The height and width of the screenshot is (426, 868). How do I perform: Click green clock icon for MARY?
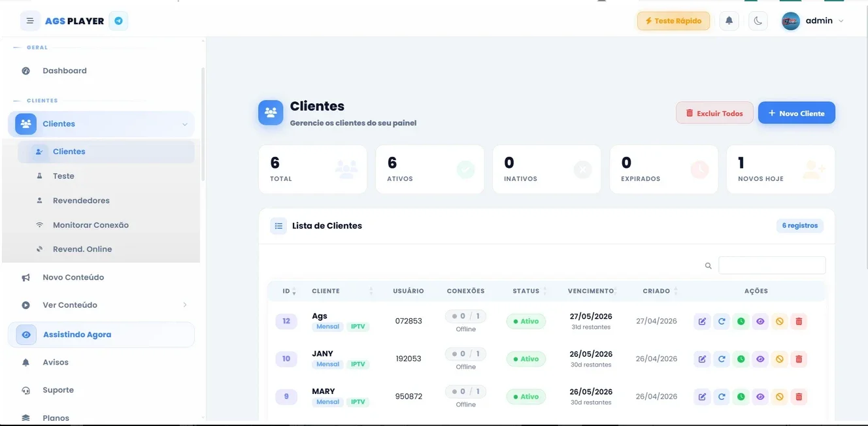tap(741, 397)
